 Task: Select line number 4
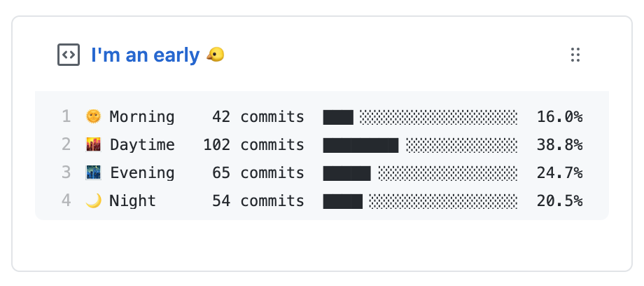tap(66, 200)
